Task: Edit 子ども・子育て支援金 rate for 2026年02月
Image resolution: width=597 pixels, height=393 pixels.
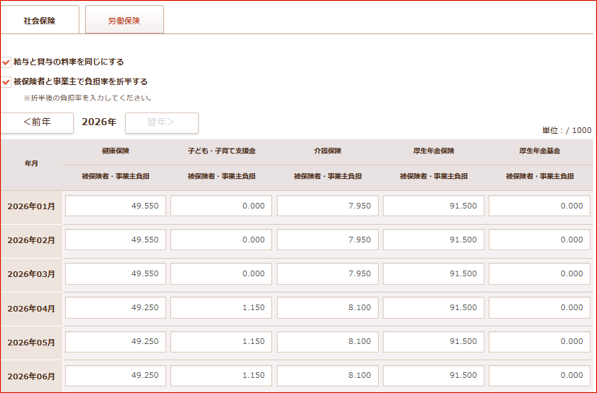Action: coord(221,240)
